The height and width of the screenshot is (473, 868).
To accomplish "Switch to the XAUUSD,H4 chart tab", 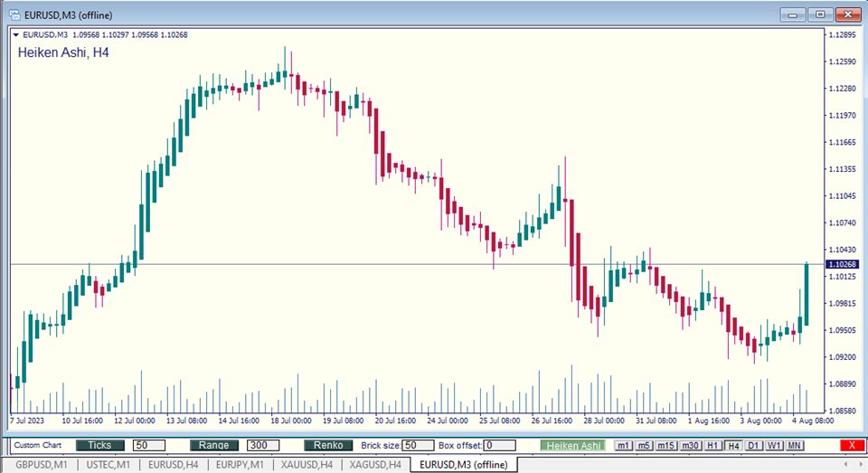I will coord(307,464).
